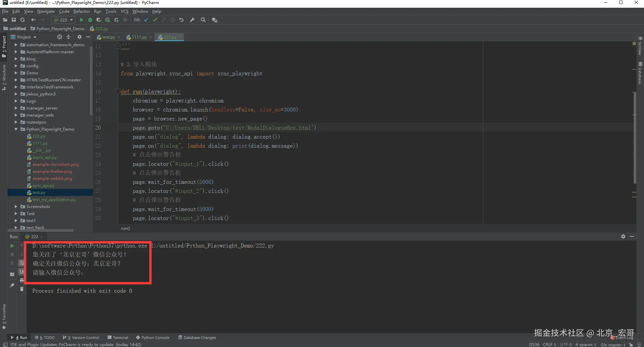
Task: Expand the automation_framework_demo folder
Action: pos(16,45)
